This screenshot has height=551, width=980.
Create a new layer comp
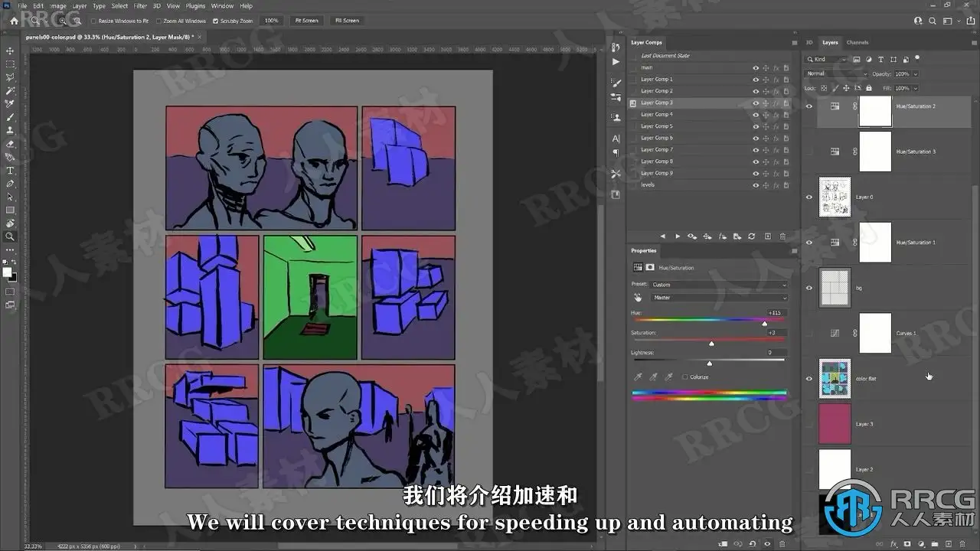click(x=768, y=236)
